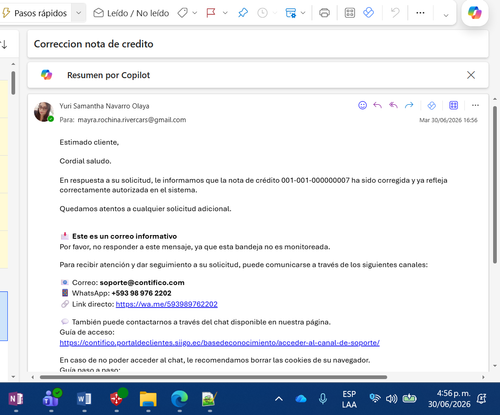Expand the ribbon with the chevron arrow
Screen dimensions: 500x415
pyautogui.click(x=446, y=15)
